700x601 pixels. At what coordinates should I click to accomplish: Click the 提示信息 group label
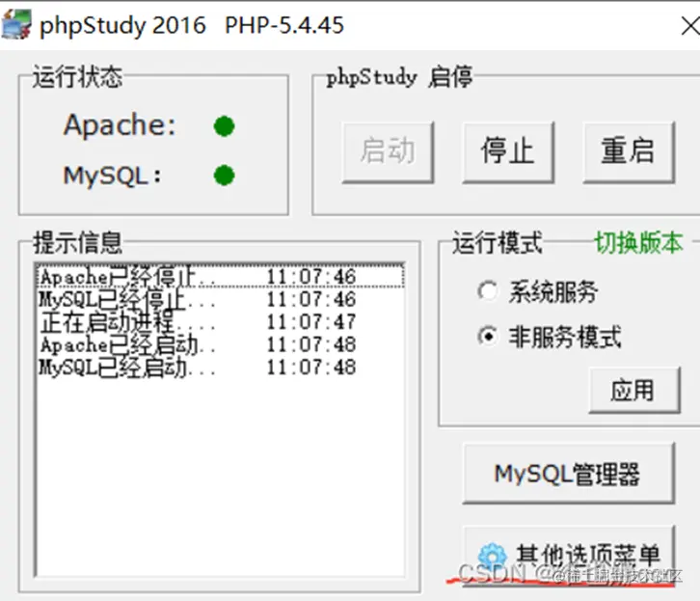78,243
